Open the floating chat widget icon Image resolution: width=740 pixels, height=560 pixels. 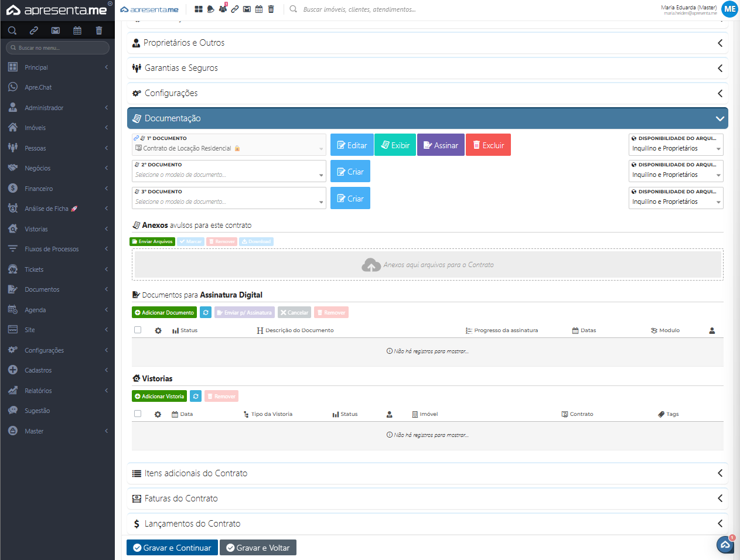(725, 545)
